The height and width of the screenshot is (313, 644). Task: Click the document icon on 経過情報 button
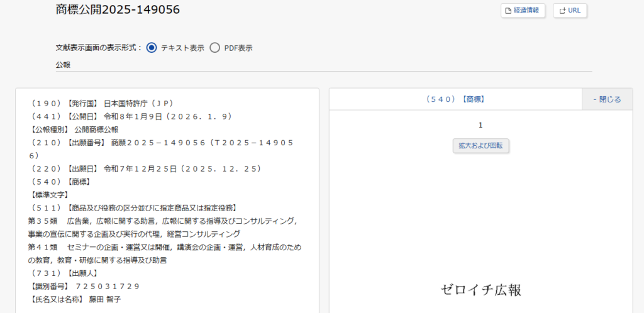tap(509, 11)
